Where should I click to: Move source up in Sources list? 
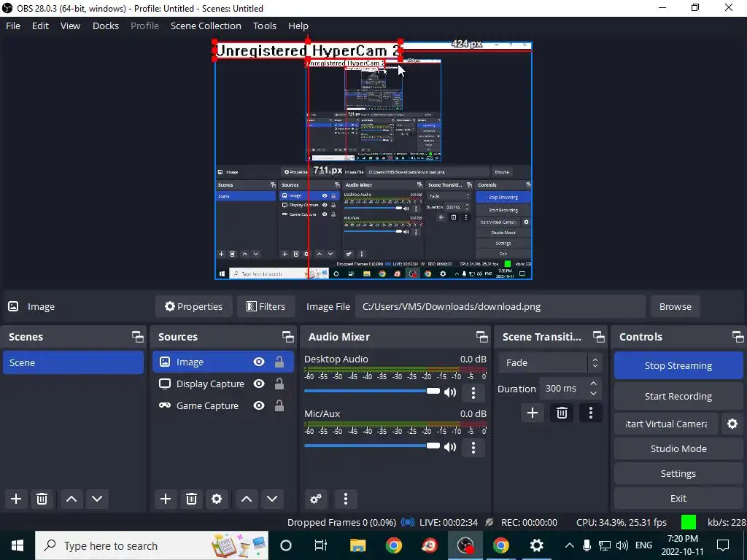(247, 499)
